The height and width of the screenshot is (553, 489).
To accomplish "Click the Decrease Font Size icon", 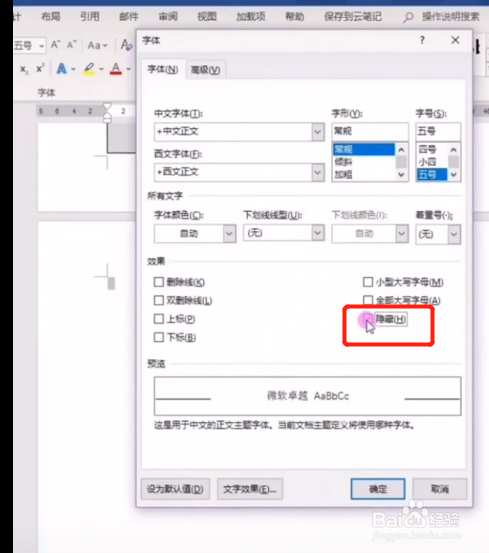I will pyautogui.click(x=72, y=45).
